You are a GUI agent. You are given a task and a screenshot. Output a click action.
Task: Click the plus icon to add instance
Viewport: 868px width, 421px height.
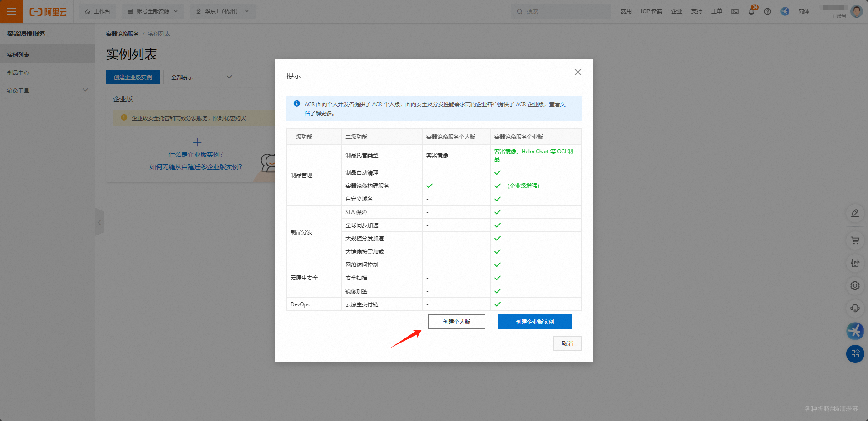pyautogui.click(x=197, y=142)
